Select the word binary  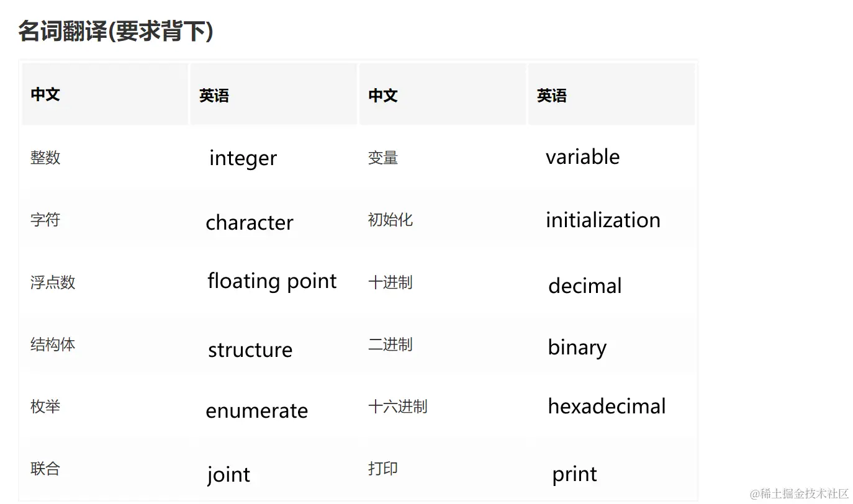pyautogui.click(x=577, y=348)
